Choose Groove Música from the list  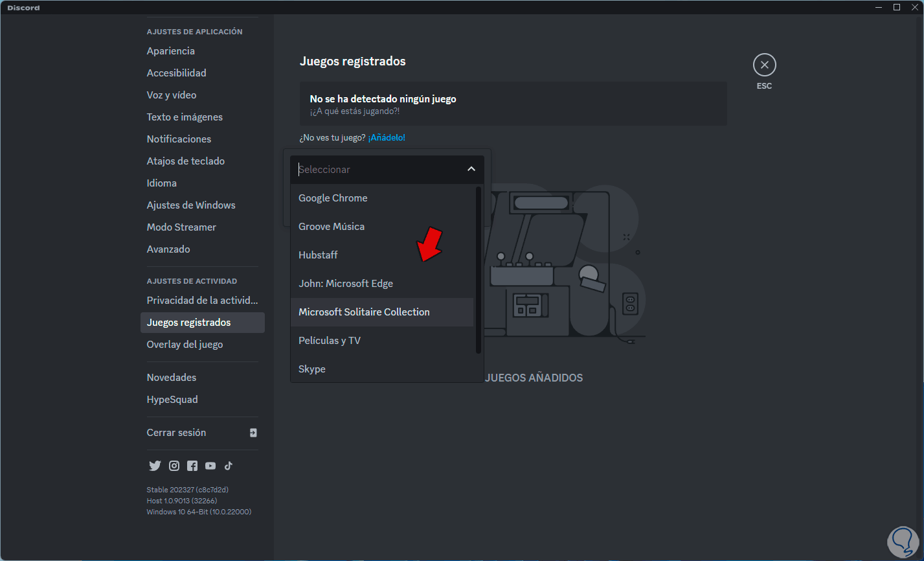383,227
